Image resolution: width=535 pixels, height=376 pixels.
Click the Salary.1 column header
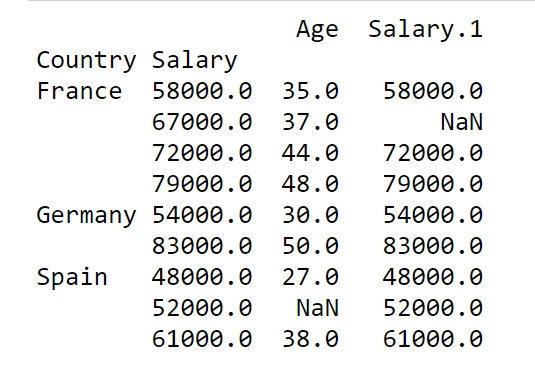(425, 29)
